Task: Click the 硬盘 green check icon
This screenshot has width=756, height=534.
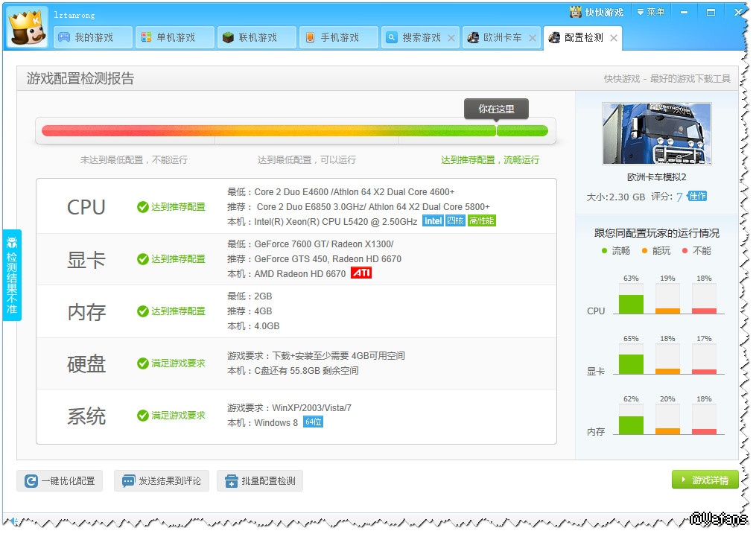Action: pos(143,363)
